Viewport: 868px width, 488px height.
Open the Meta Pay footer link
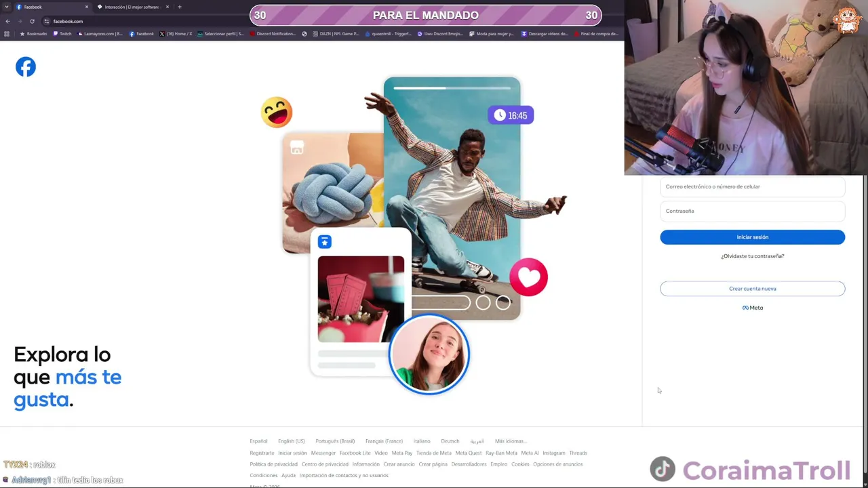tap(402, 453)
